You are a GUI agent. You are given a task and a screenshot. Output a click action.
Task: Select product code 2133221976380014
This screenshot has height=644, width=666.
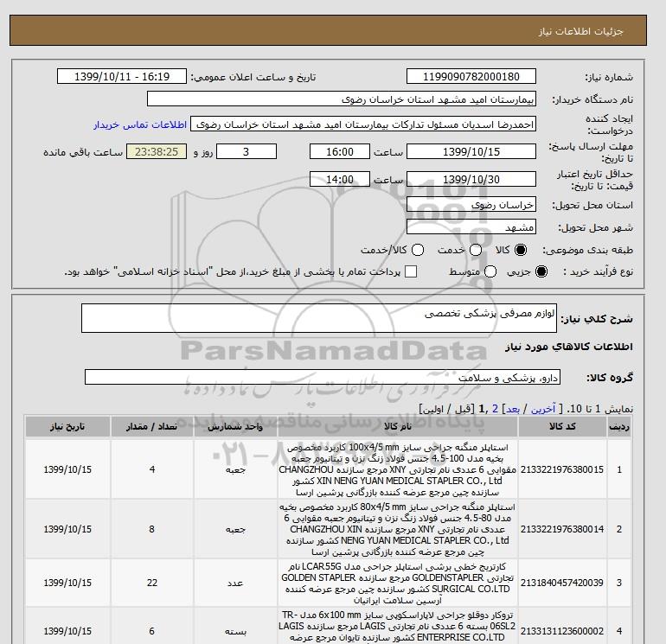562,529
